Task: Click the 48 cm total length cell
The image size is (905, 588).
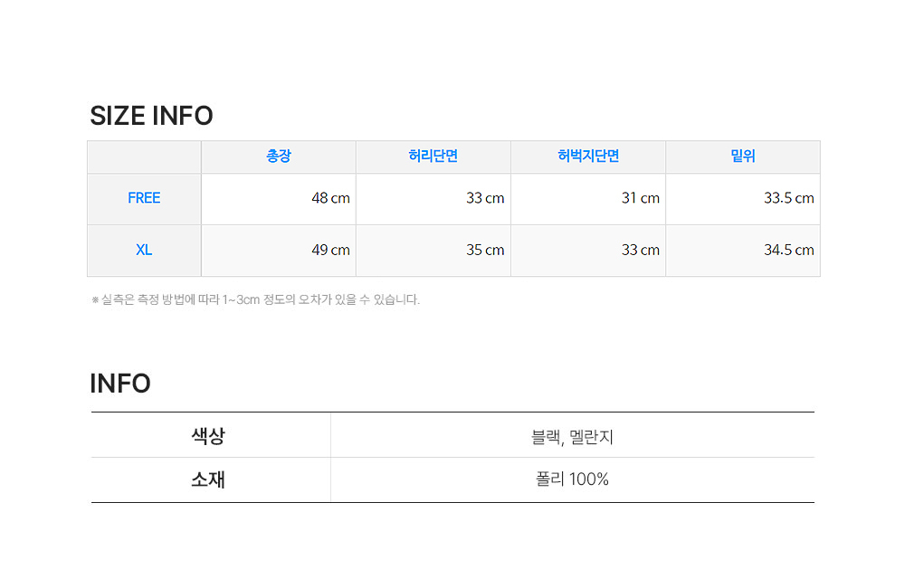Action: (330, 198)
